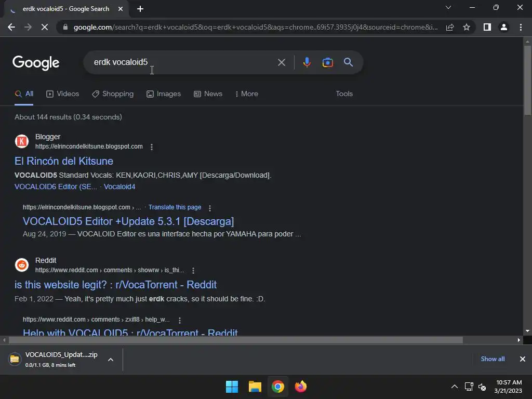Open network settings from the tray
Image resolution: width=532 pixels, height=399 pixels.
point(469,387)
